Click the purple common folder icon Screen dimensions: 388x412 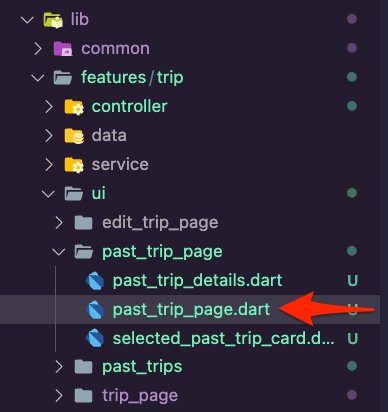(63, 49)
